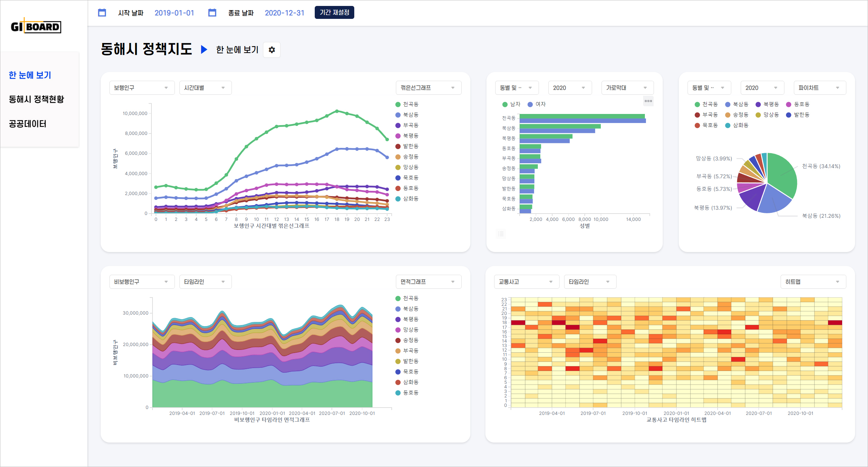Screen dimensions: 868x467
Task: Open the 히트맵 chart type dropdown
Action: [813, 282]
